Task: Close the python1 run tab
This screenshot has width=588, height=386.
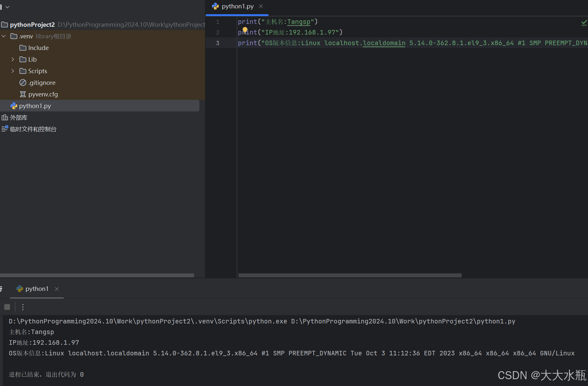Action: coord(57,289)
